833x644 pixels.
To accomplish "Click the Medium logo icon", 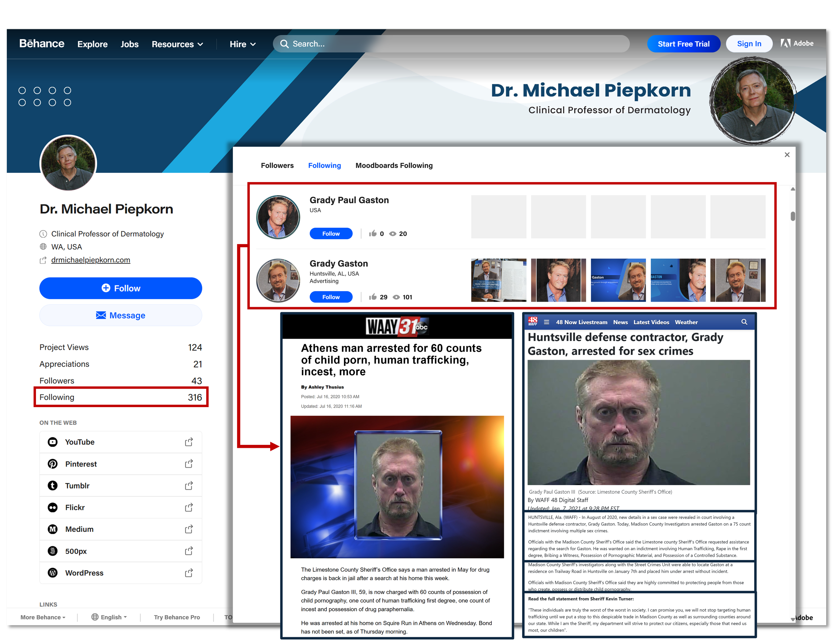I will pos(53,529).
